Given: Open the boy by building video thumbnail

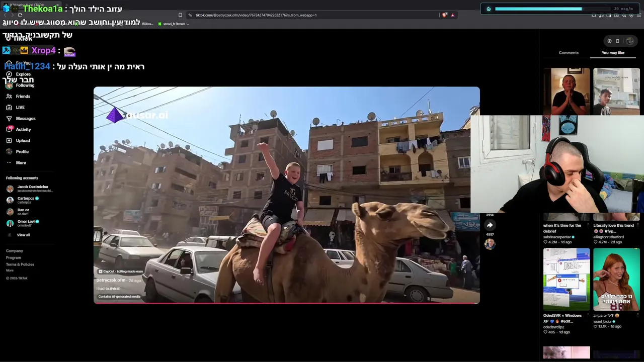Looking at the screenshot, I should coord(616,92).
